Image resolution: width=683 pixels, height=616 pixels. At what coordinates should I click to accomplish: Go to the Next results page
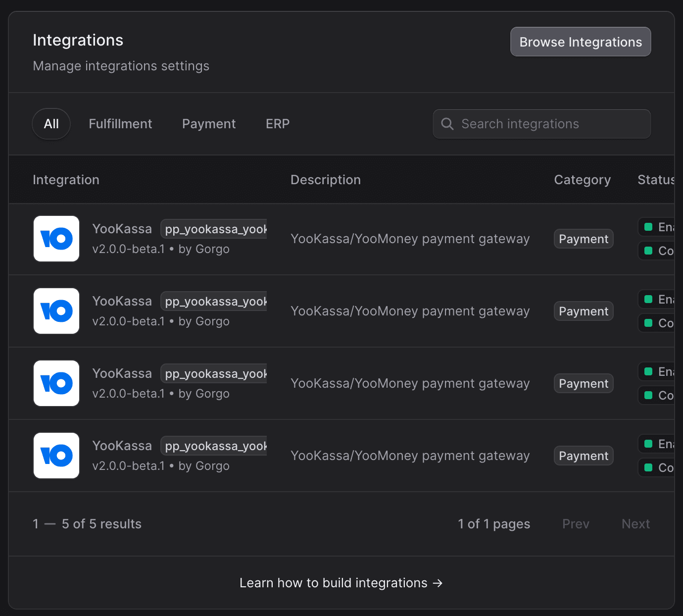(635, 524)
